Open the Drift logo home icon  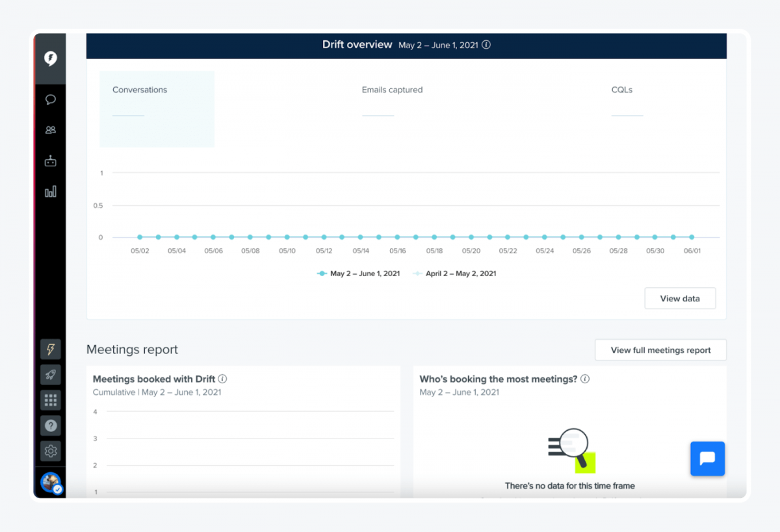coord(50,59)
